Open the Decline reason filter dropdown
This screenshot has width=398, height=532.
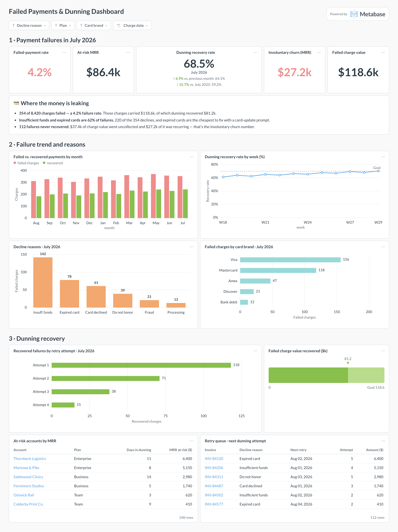click(x=29, y=26)
